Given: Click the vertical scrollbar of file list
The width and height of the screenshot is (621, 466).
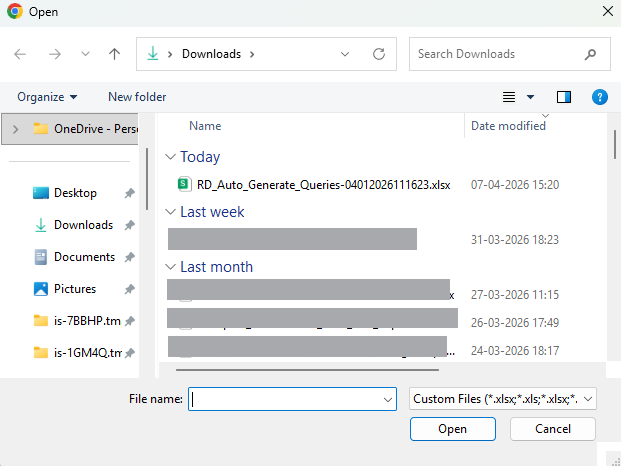Looking at the screenshot, I should click(615, 145).
